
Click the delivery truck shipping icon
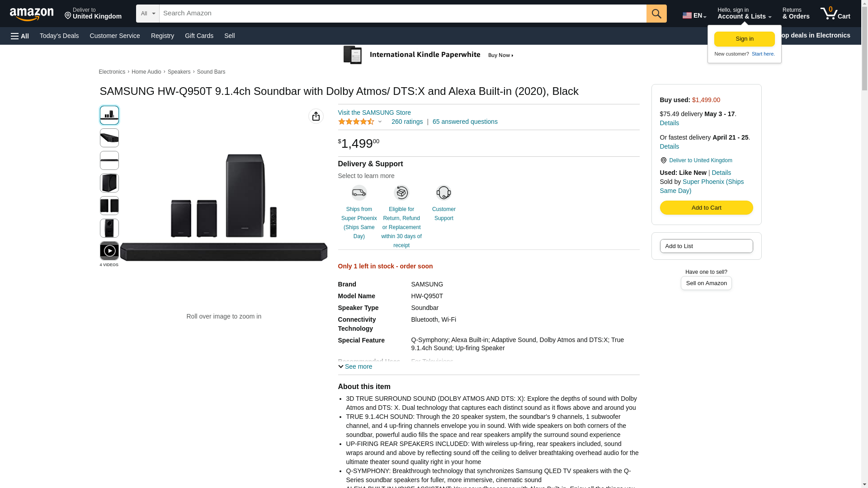pyautogui.click(x=359, y=193)
